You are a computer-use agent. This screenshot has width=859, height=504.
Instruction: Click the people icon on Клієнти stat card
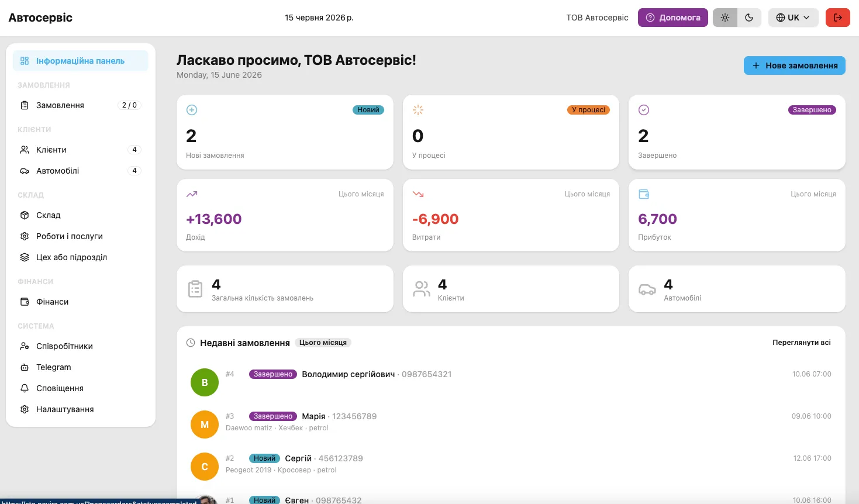point(422,289)
